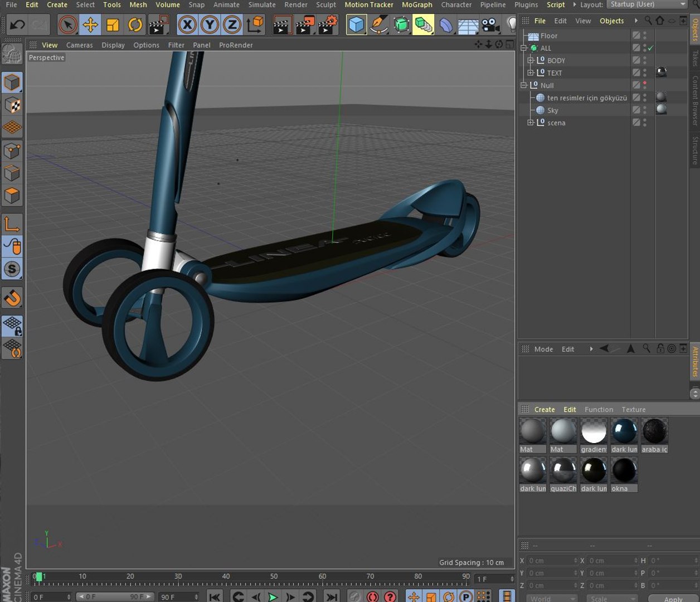Toggle X axis lock
The width and height of the screenshot is (700, 602).
pyautogui.click(x=187, y=25)
